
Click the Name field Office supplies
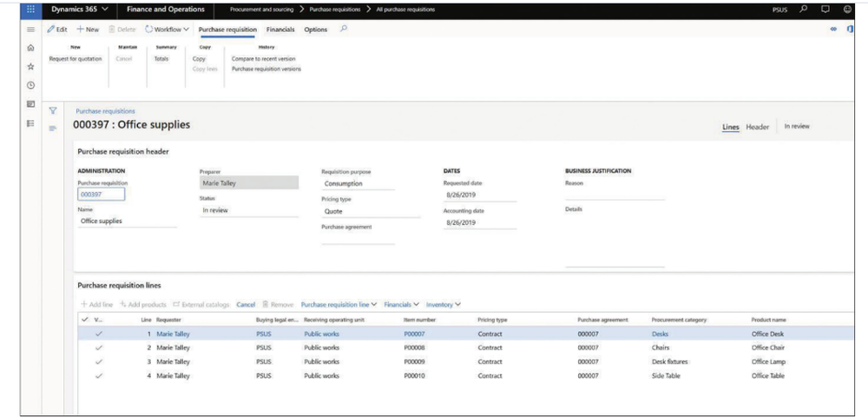[x=128, y=221]
